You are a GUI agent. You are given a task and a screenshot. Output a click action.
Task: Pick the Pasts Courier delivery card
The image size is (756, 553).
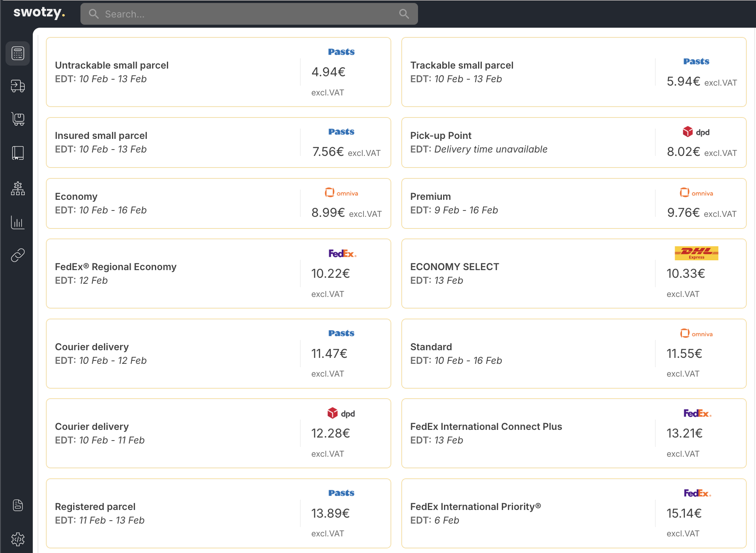(218, 354)
